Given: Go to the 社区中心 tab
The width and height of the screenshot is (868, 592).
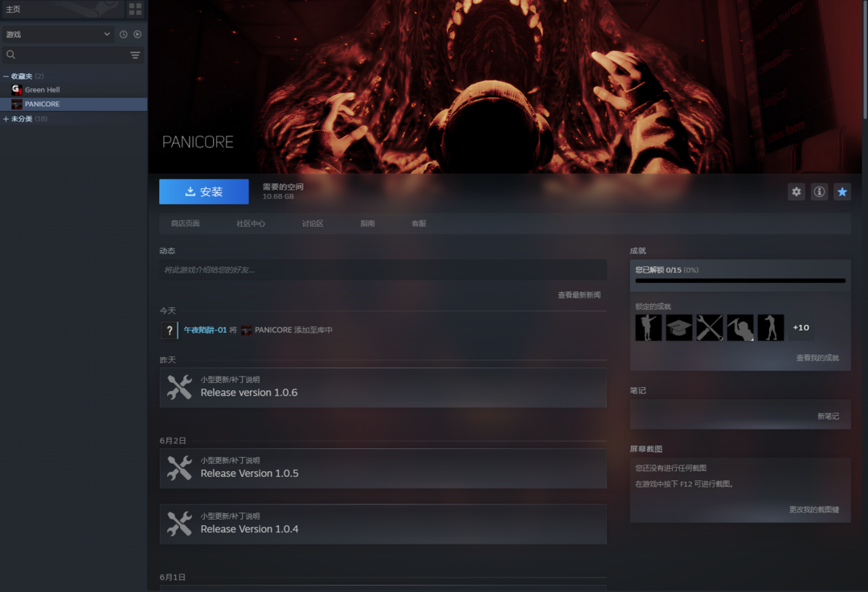Looking at the screenshot, I should [x=251, y=224].
